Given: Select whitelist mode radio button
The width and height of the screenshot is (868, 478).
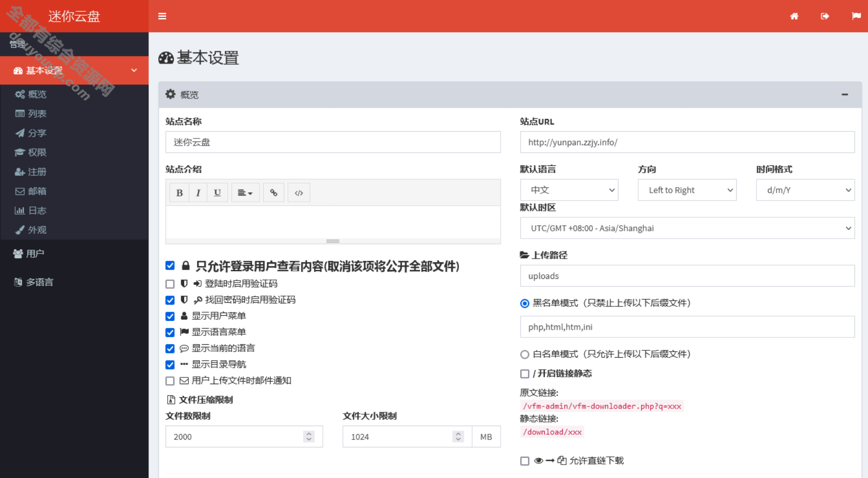Looking at the screenshot, I should click(525, 355).
